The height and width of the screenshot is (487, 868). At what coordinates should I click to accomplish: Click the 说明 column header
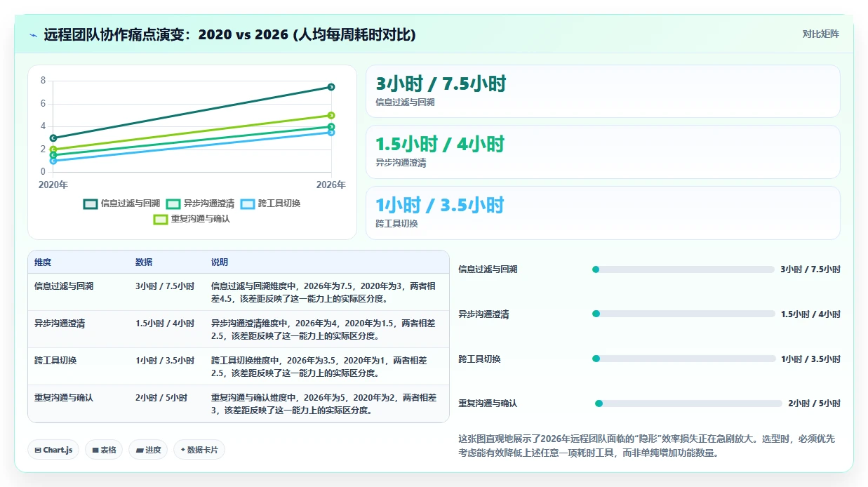pyautogui.click(x=220, y=262)
